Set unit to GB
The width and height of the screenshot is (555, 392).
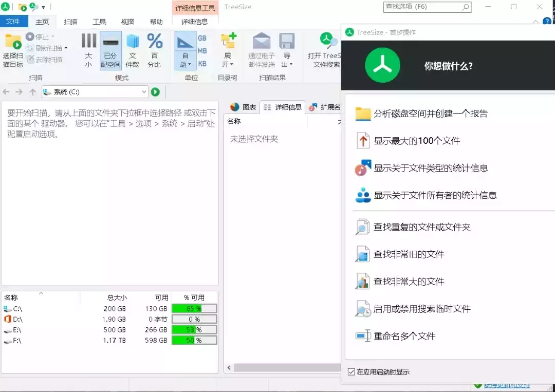pyautogui.click(x=202, y=38)
